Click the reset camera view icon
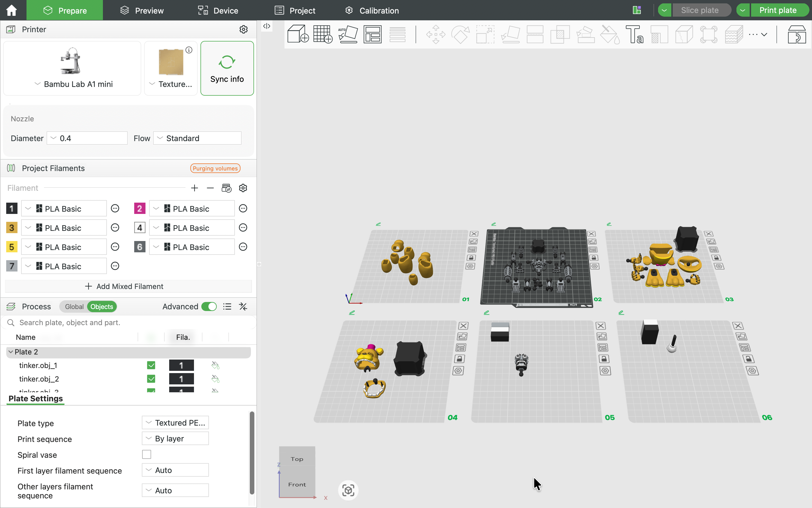Viewport: 812px width, 508px height. click(348, 490)
